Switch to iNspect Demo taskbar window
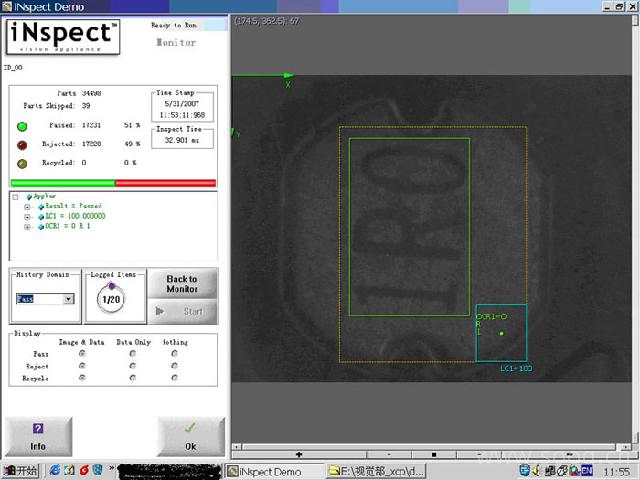This screenshot has height=480, width=640. point(264,470)
